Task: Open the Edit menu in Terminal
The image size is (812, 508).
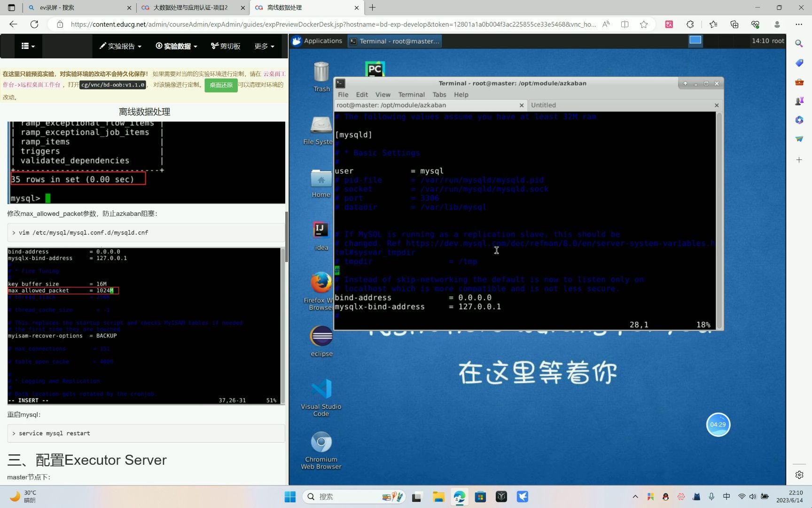Action: click(362, 95)
